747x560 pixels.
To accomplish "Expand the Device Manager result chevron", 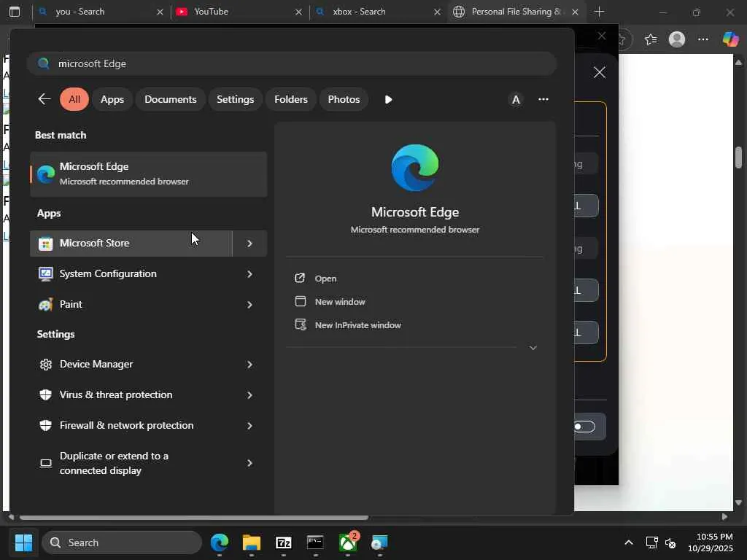I will coord(249,365).
